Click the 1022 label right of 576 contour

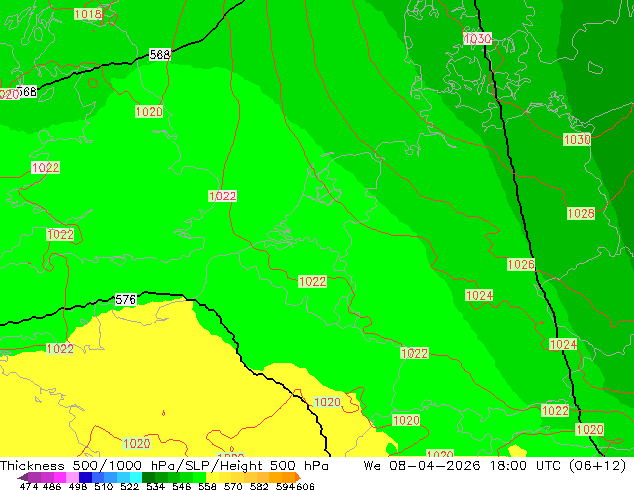coord(312,281)
